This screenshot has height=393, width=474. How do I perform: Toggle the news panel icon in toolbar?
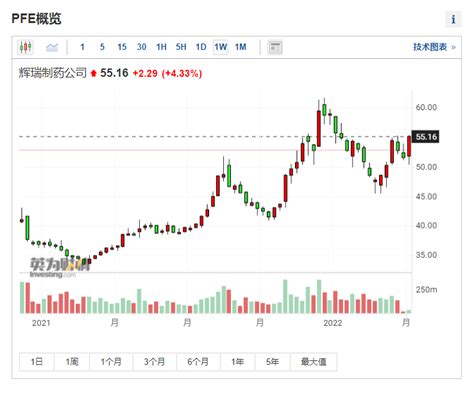pos(275,47)
